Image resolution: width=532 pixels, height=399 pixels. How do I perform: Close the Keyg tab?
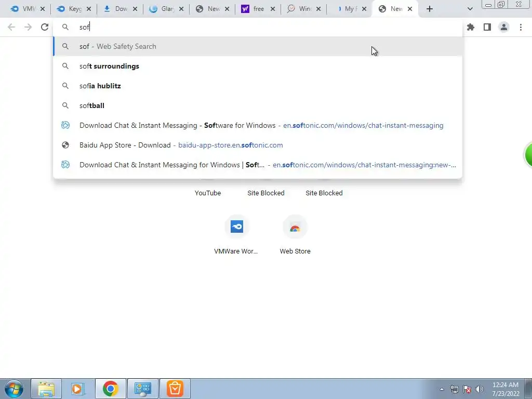click(x=88, y=9)
